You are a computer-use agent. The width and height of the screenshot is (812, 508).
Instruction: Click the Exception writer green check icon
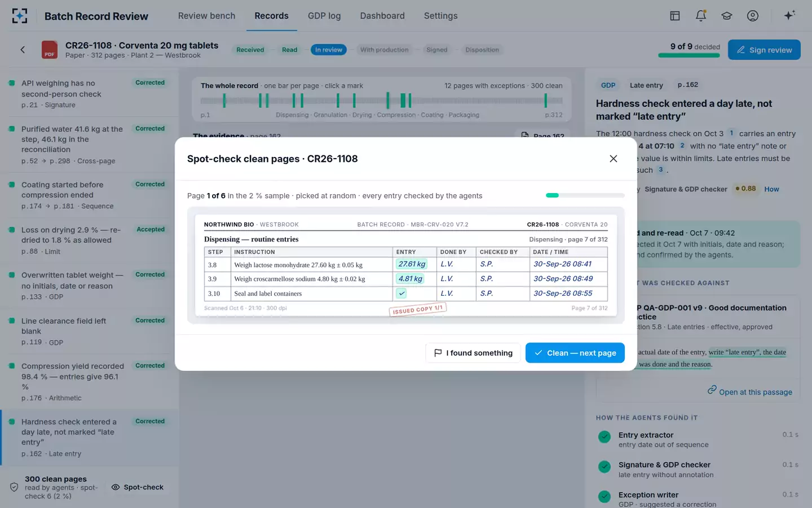pyautogui.click(x=604, y=497)
